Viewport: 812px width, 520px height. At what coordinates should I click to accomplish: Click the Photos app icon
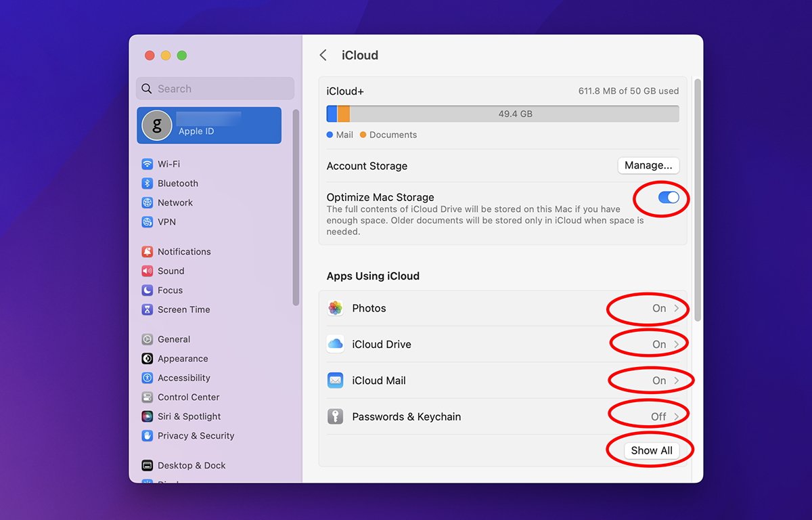(x=335, y=308)
